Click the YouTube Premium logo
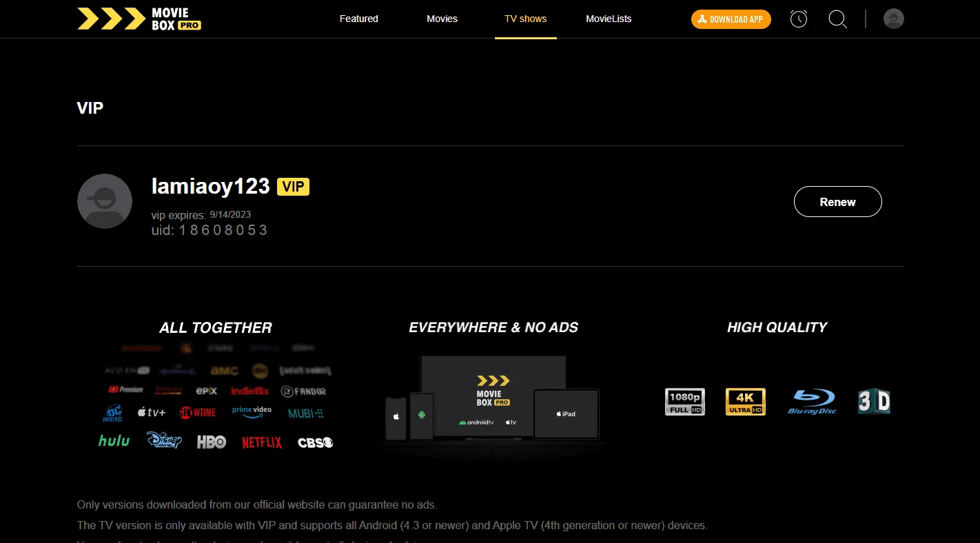Screen dimensions: 980x543 125,390
